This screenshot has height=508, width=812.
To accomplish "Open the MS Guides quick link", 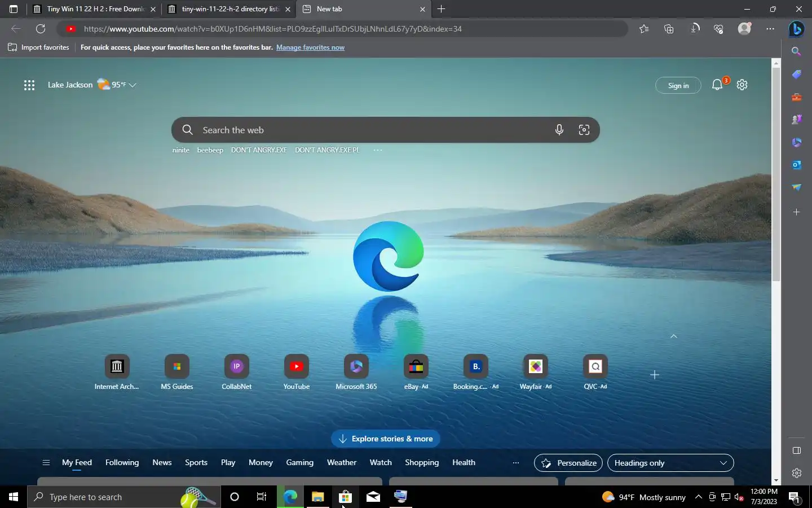I will tap(176, 373).
